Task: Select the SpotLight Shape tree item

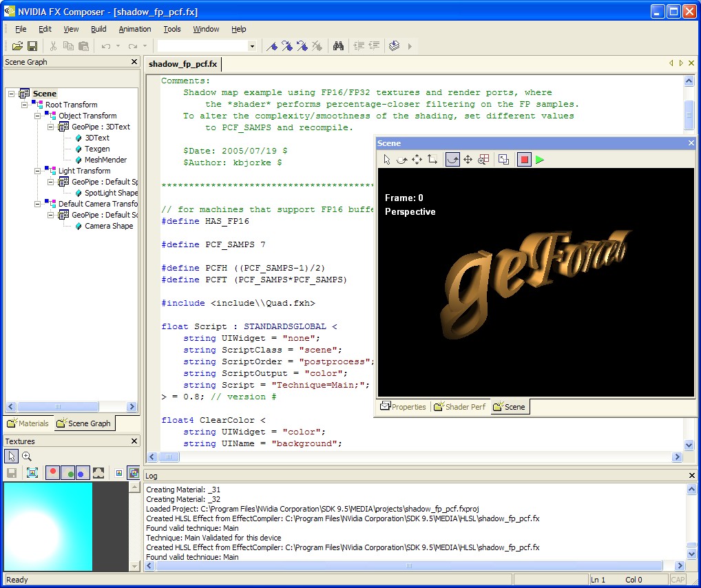Action: click(x=107, y=193)
